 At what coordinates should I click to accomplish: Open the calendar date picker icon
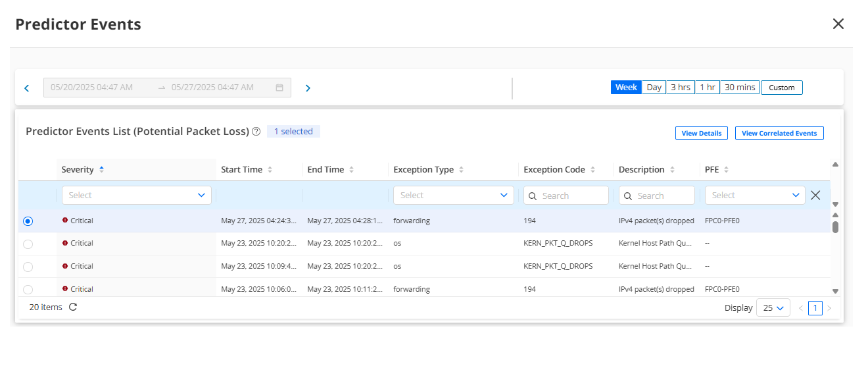tap(279, 88)
